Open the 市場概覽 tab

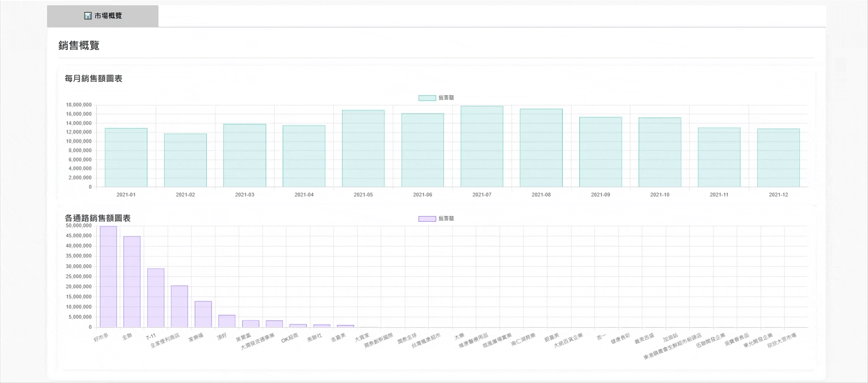(103, 16)
